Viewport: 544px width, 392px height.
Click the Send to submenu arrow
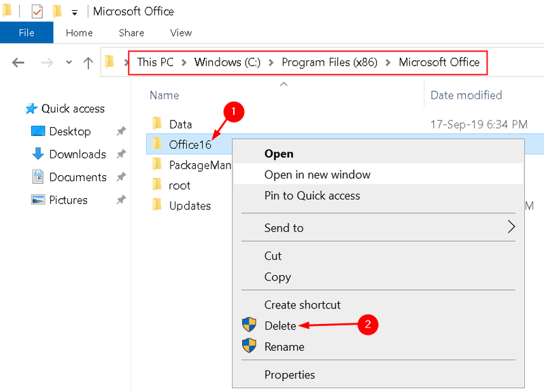coord(511,227)
